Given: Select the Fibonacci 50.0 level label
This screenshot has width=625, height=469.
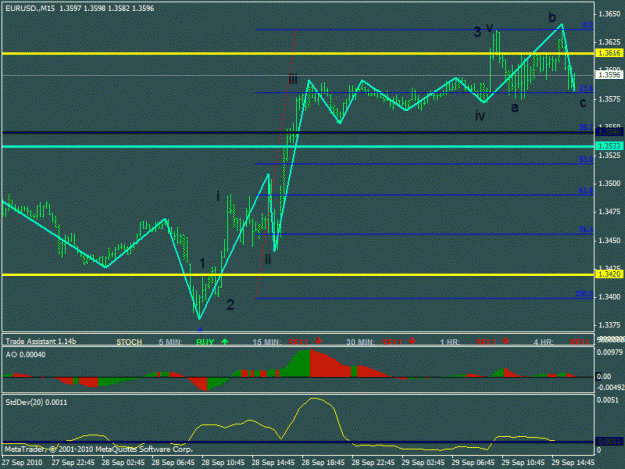Looking at the screenshot, I should tap(586, 159).
